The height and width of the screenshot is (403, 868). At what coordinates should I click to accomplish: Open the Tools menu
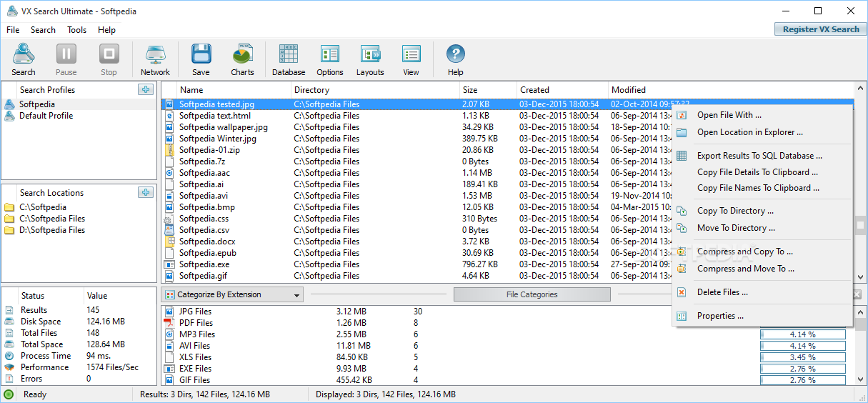point(76,30)
